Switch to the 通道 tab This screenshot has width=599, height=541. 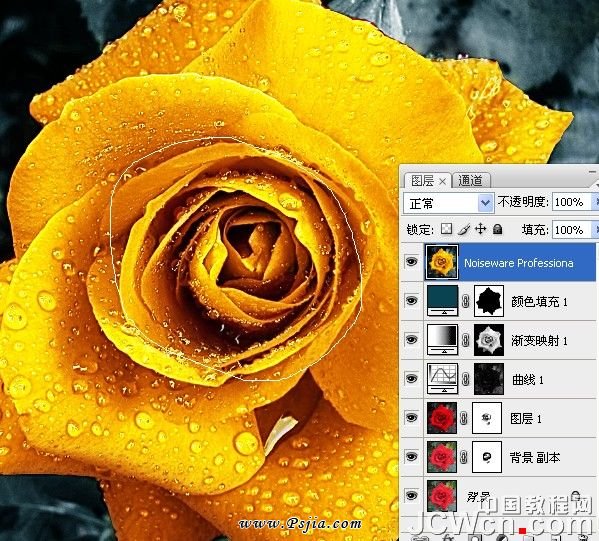coord(470,180)
